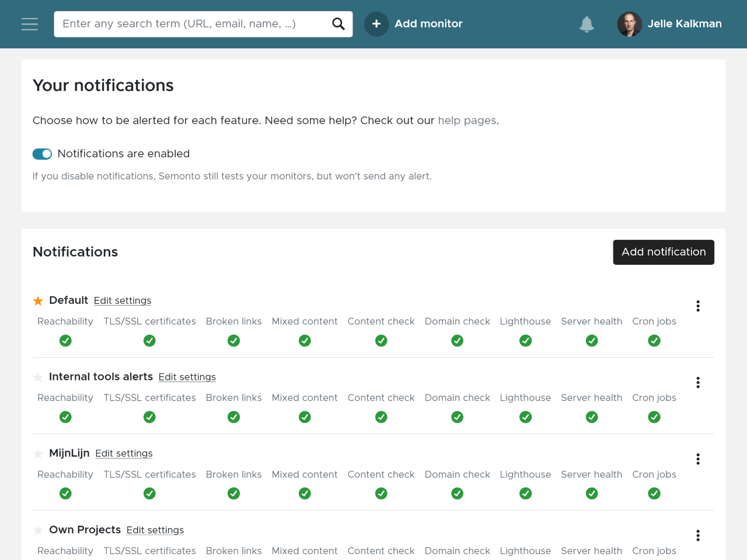
Task: Open three-dot menu for Internal tools alerts
Action: point(698,383)
